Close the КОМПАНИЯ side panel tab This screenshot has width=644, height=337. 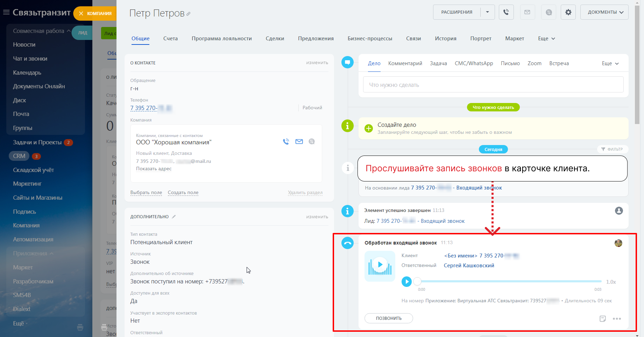pyautogui.click(x=81, y=13)
